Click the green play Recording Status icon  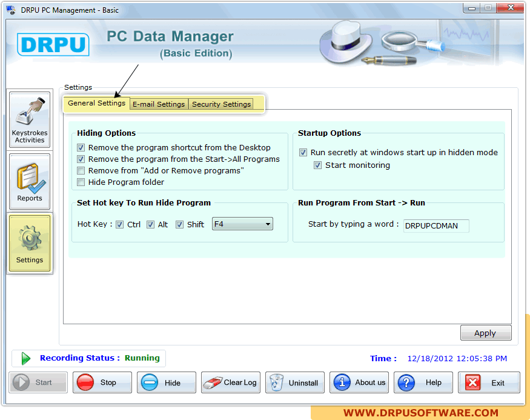point(25,358)
